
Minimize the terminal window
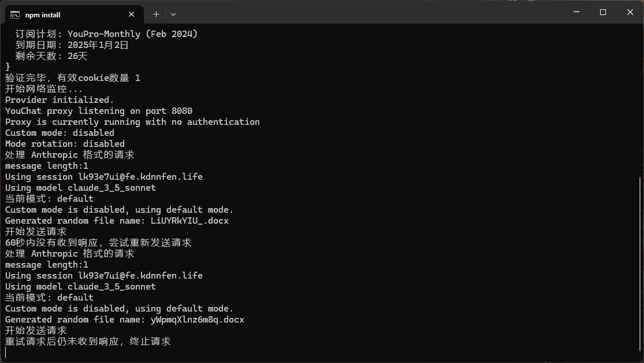tap(576, 12)
